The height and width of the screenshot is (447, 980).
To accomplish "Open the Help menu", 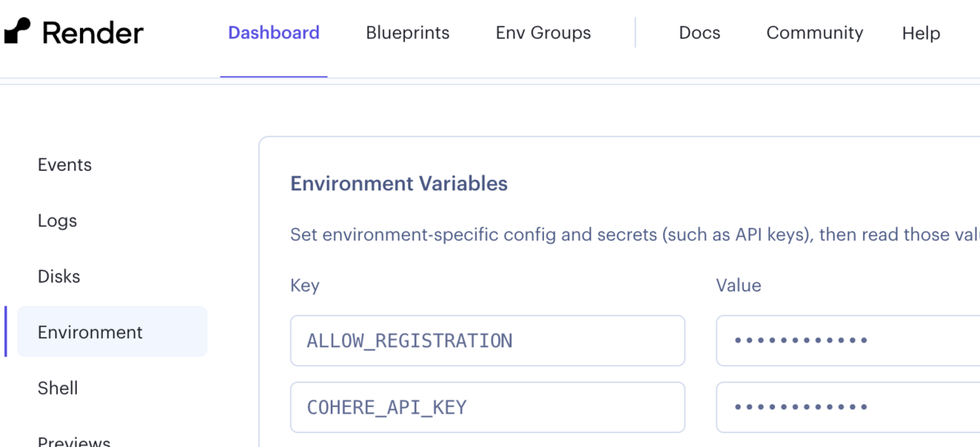I will click(921, 34).
